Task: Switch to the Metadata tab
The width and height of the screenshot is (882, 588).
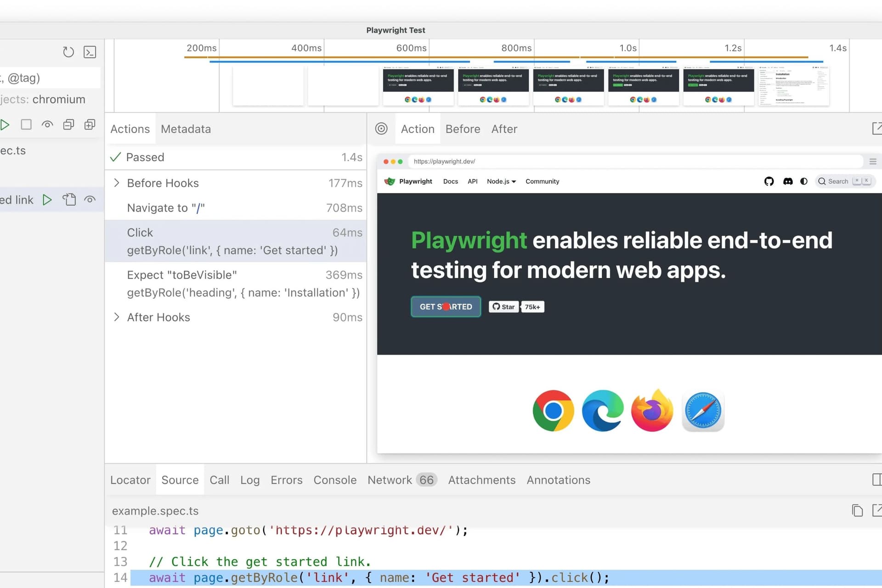Action: (x=186, y=129)
